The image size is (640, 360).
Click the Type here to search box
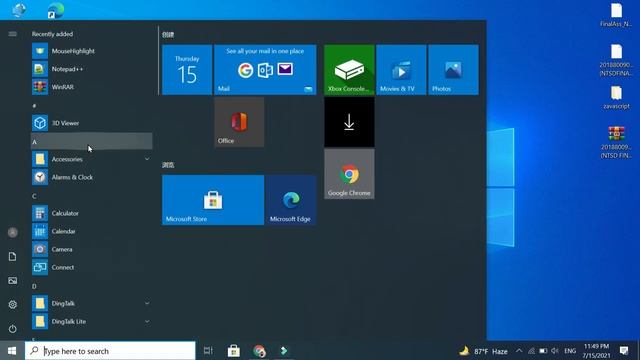point(110,351)
